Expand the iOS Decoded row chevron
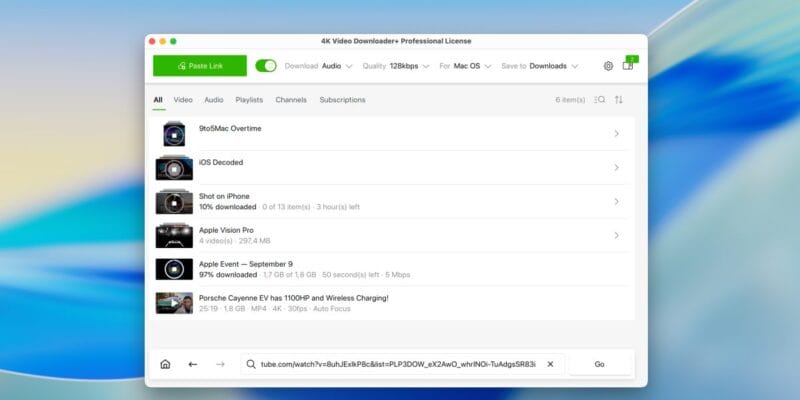800x400 pixels. 616,167
